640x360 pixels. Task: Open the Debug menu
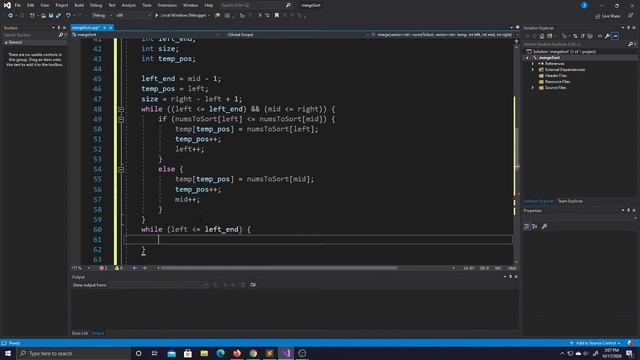tap(96, 5)
